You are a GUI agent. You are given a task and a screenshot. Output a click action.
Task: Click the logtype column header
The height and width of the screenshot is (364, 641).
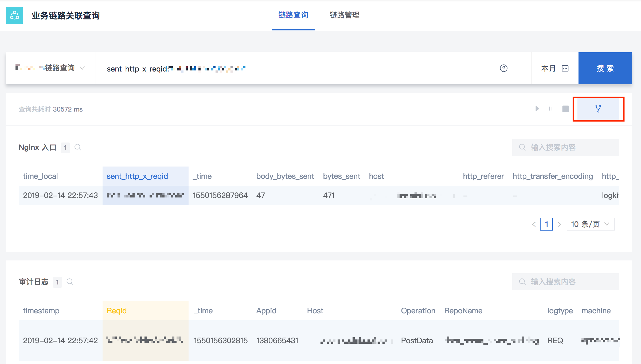tap(560, 311)
